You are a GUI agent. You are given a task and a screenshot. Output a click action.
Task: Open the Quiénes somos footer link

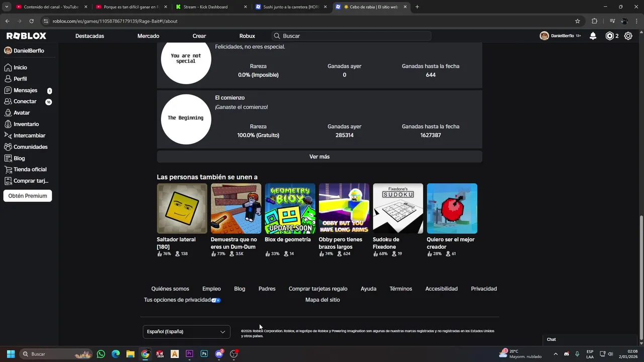click(170, 289)
